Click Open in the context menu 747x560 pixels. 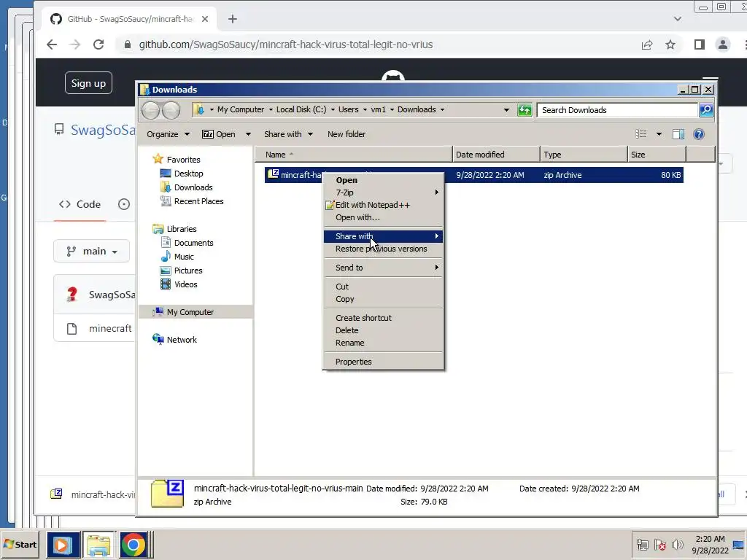pyautogui.click(x=347, y=180)
